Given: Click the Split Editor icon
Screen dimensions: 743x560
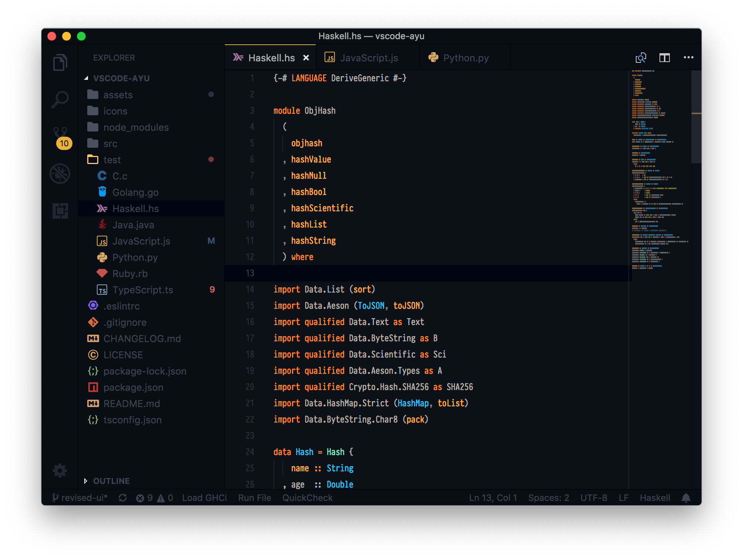Looking at the screenshot, I should 664,57.
